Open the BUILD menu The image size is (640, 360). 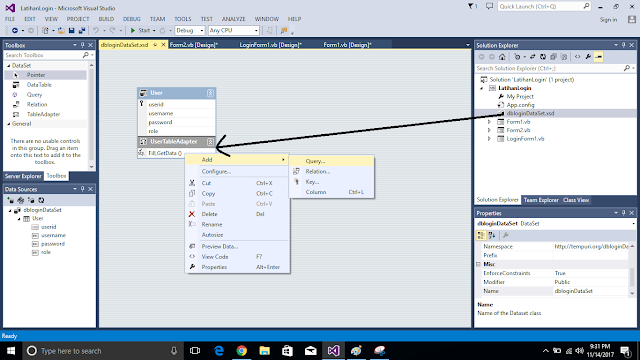[x=106, y=19]
